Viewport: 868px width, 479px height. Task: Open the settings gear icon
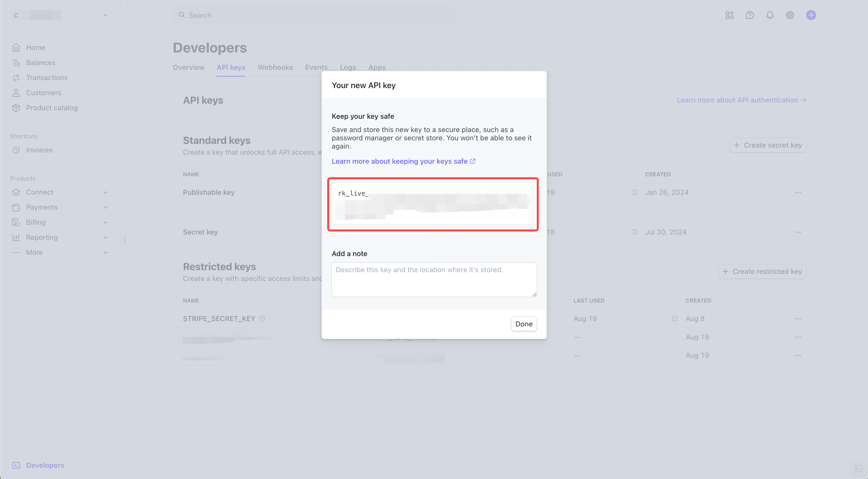point(790,15)
